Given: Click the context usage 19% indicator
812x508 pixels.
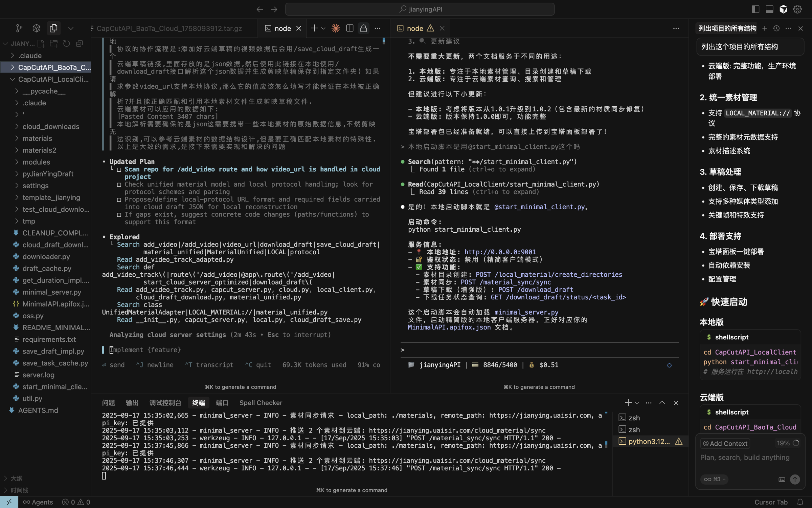Looking at the screenshot, I should click(787, 443).
